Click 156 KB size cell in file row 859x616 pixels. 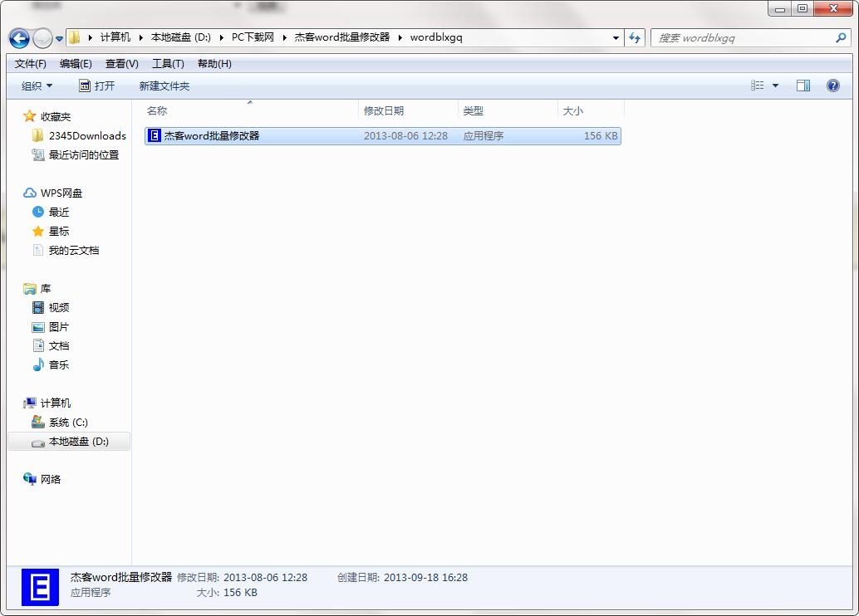pyautogui.click(x=601, y=136)
